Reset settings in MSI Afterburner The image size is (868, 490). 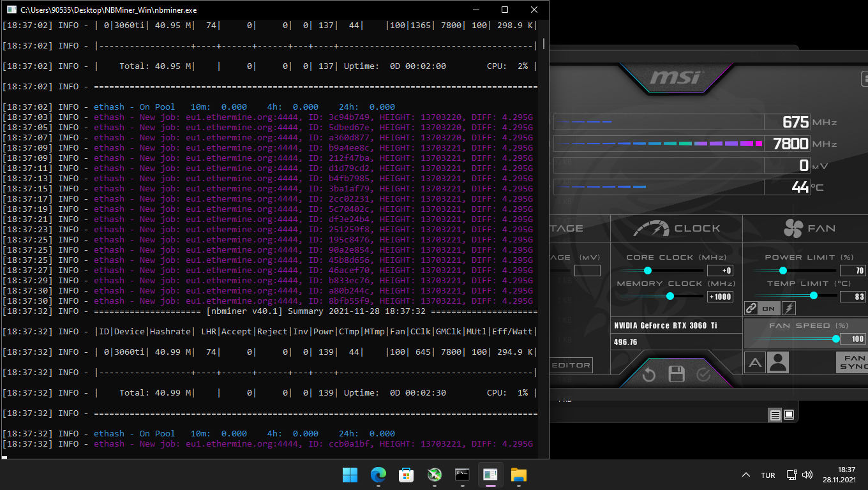[x=649, y=375]
